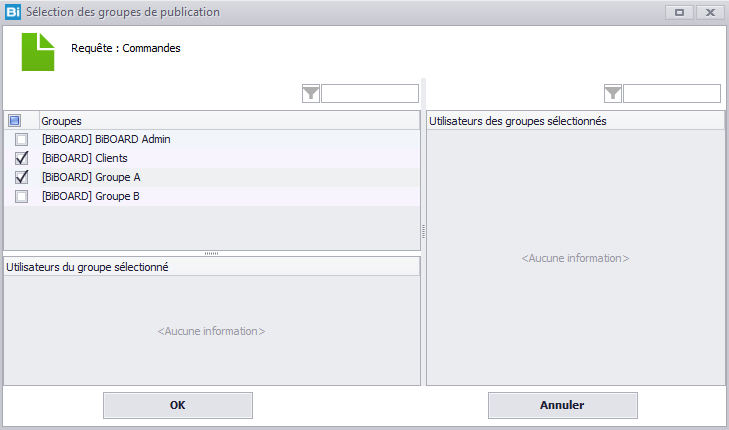Maximize the dialog window
Image resolution: width=729 pixels, height=430 pixels.
coord(679,13)
